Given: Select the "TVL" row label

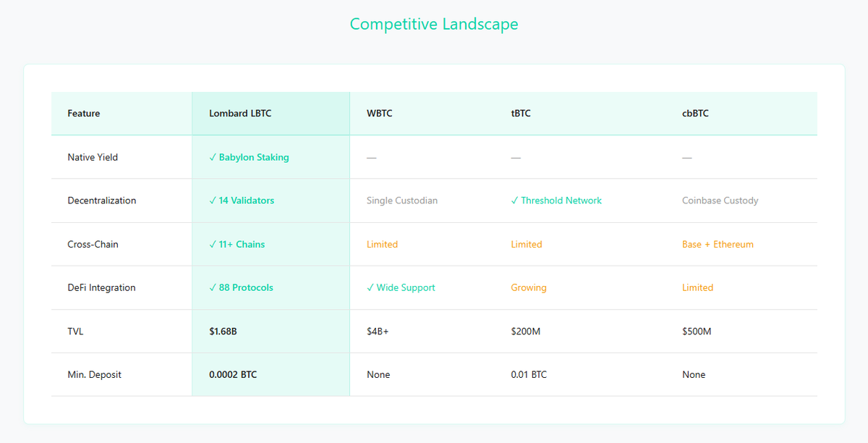Looking at the screenshot, I should (76, 331).
